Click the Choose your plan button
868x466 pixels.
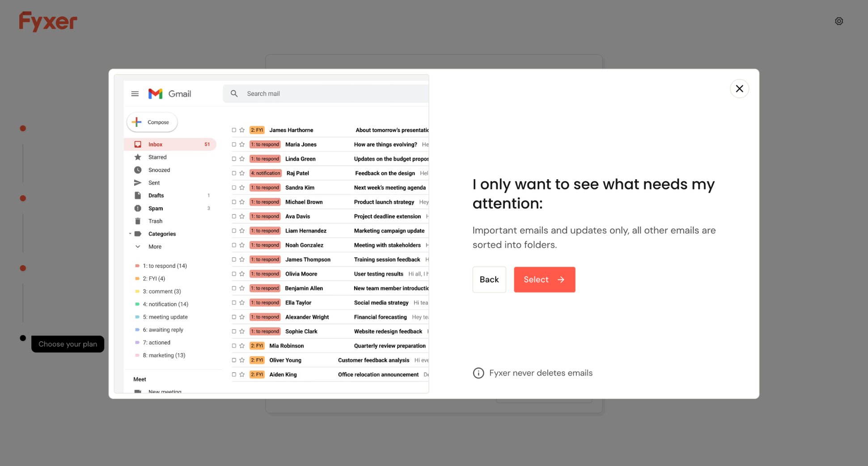click(x=68, y=344)
